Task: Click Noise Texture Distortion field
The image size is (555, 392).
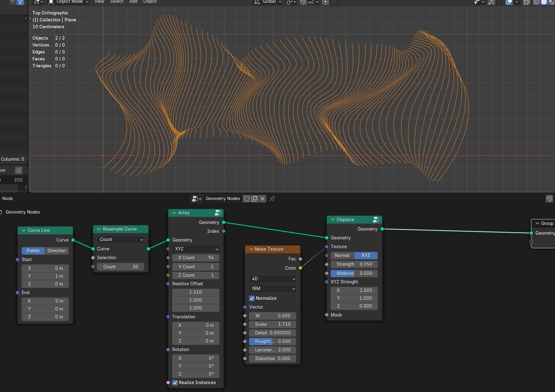Action: pyautogui.click(x=272, y=359)
